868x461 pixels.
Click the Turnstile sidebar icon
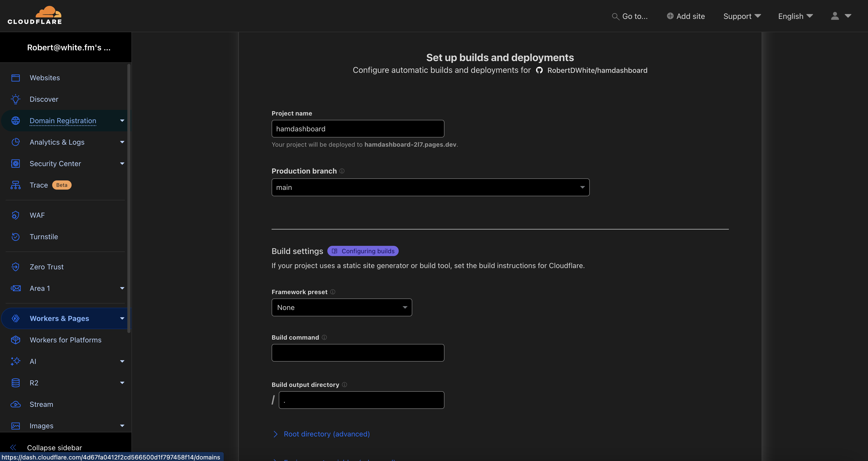pos(16,237)
